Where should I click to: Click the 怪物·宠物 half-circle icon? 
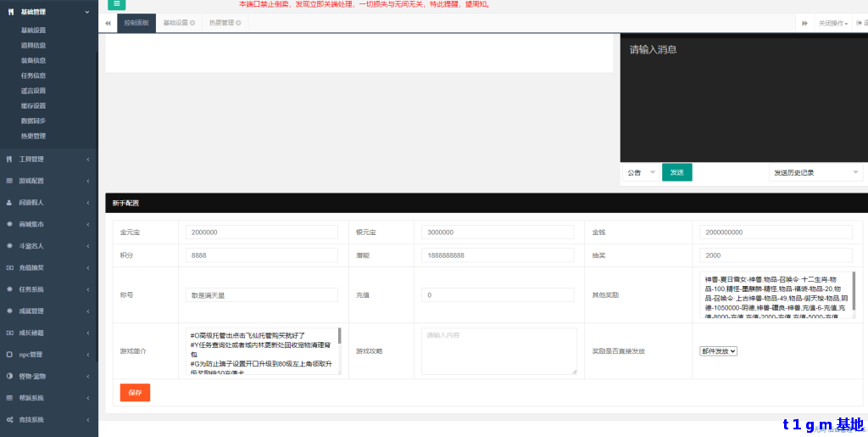[x=8, y=376]
